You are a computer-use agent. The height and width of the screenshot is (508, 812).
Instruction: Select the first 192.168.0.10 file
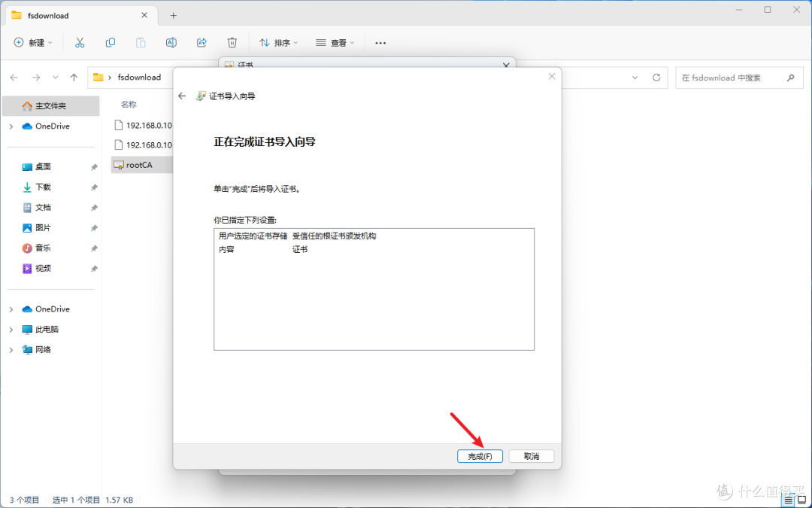(x=142, y=125)
